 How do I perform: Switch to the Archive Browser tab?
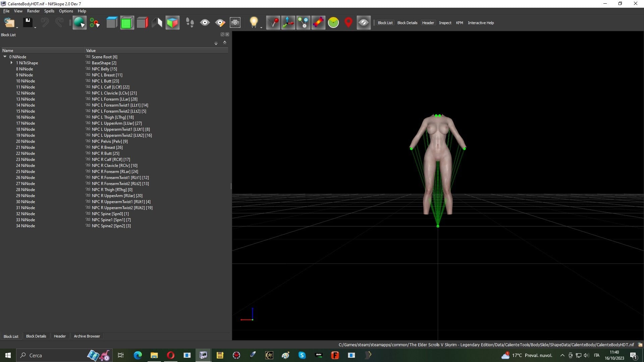pos(87,336)
